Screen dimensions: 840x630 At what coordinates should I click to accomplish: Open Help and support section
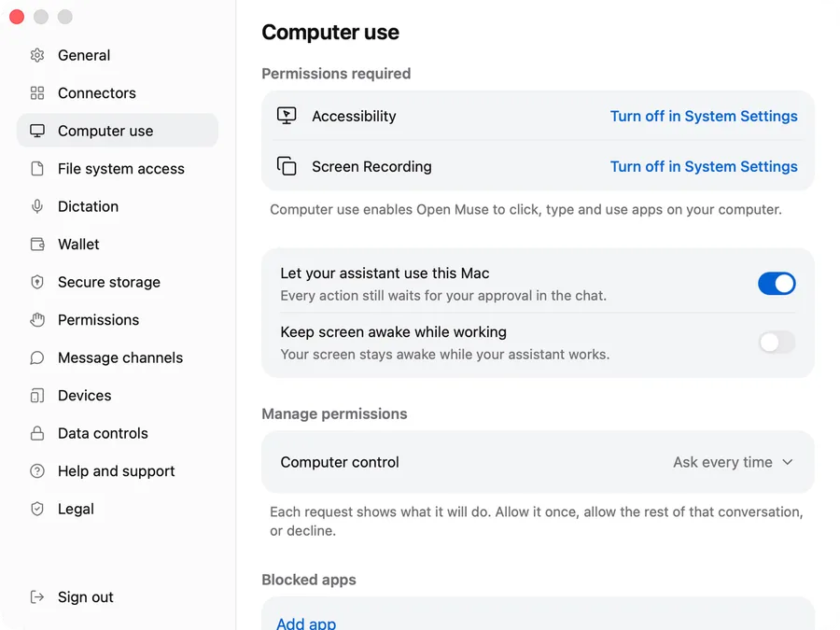(118, 471)
